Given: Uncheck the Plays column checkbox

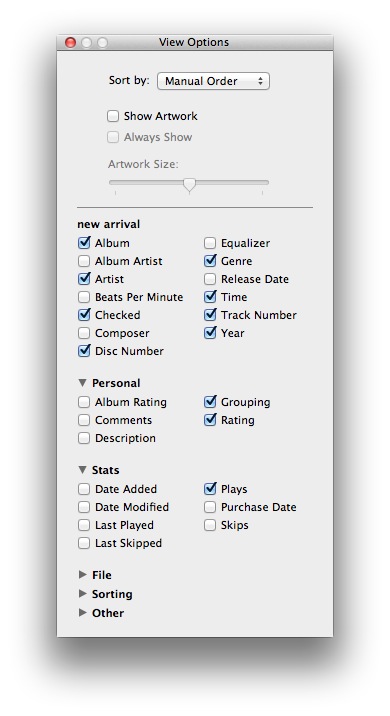Looking at the screenshot, I should click(210, 489).
